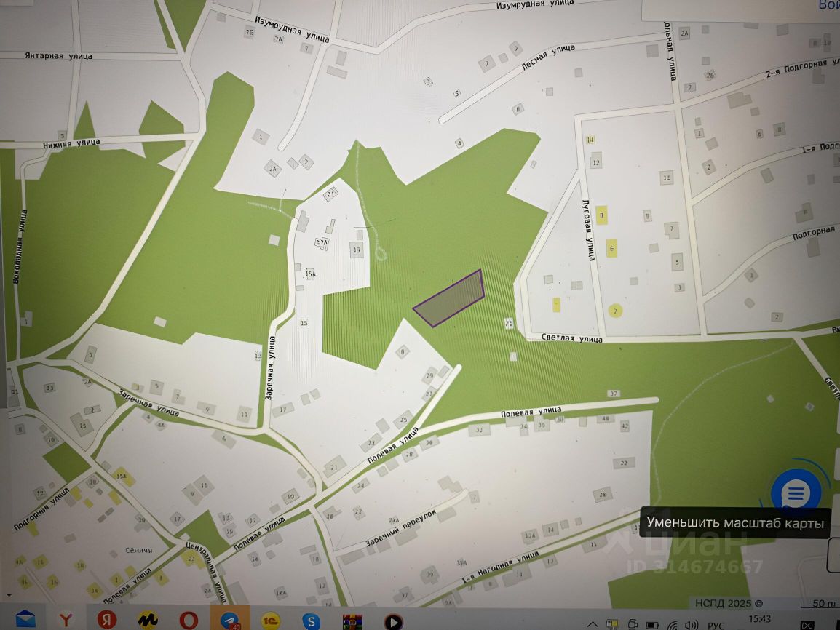Launch Yandex Browser from the taskbar
The image size is (840, 630).
click(66, 621)
